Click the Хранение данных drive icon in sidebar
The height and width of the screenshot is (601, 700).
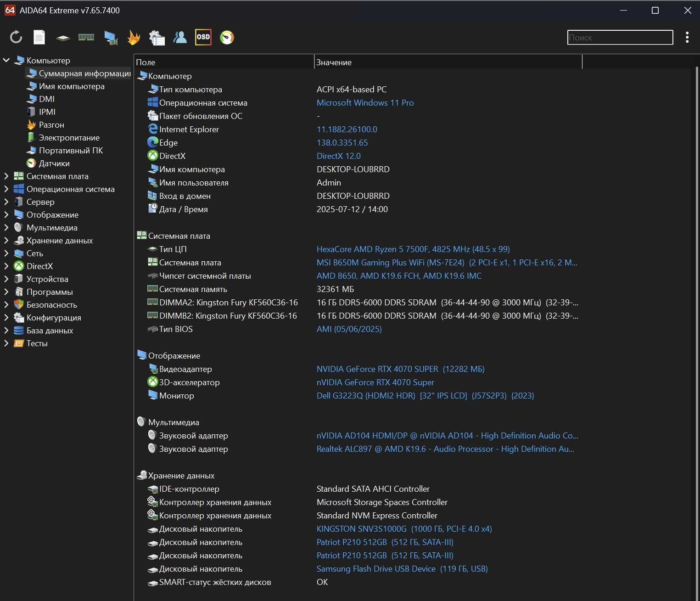pos(19,241)
